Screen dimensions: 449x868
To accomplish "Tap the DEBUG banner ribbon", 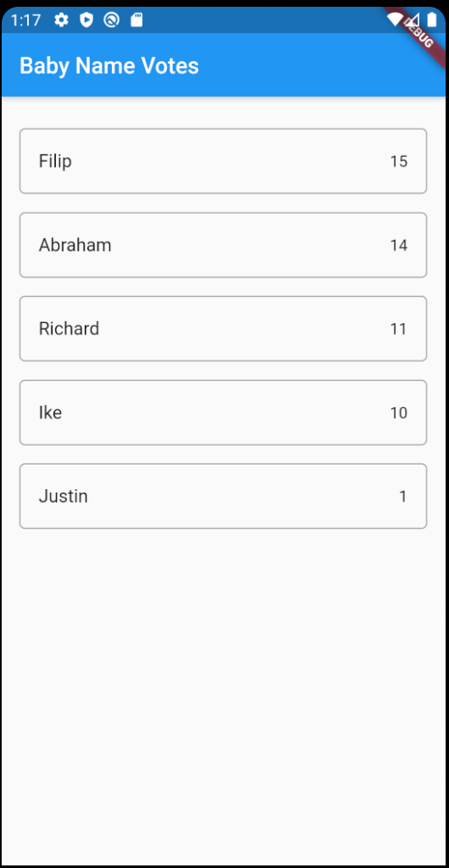I will click(x=419, y=31).
